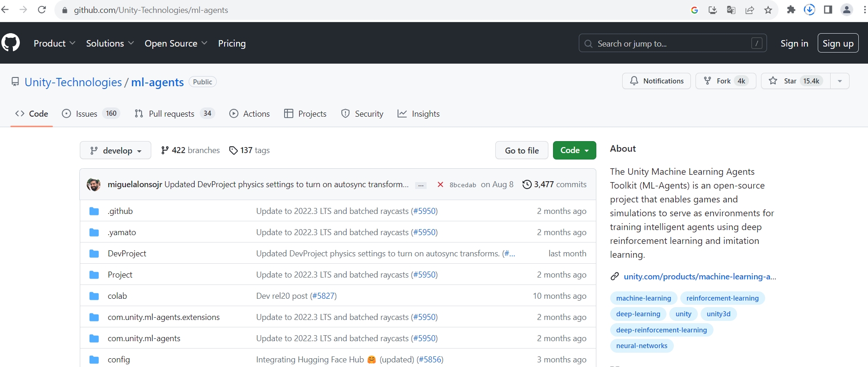Switch to the Issues tab
Viewport: 868px width, 367px height.
click(91, 113)
